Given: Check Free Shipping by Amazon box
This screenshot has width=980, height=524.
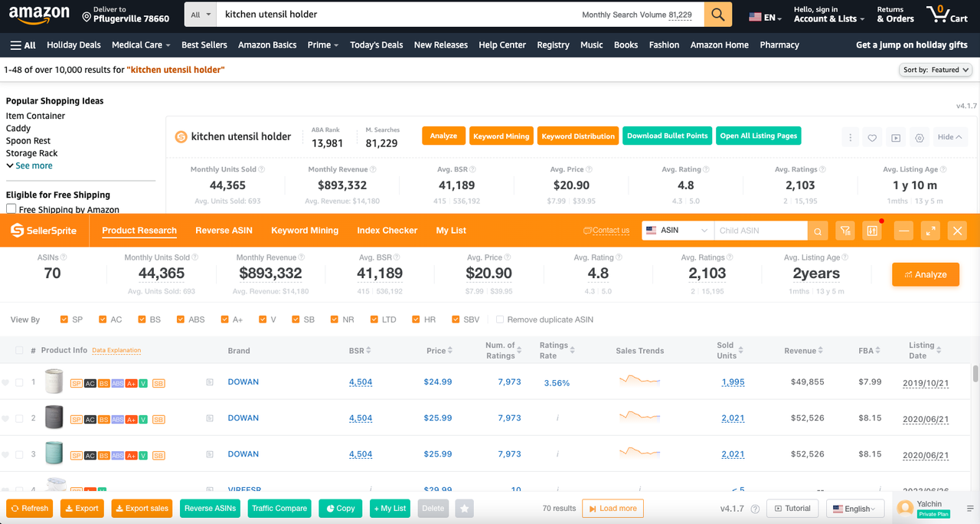Looking at the screenshot, I should (11, 209).
